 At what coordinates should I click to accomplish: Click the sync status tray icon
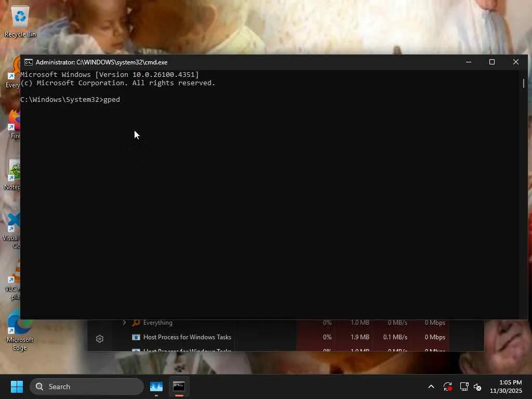coord(447,387)
